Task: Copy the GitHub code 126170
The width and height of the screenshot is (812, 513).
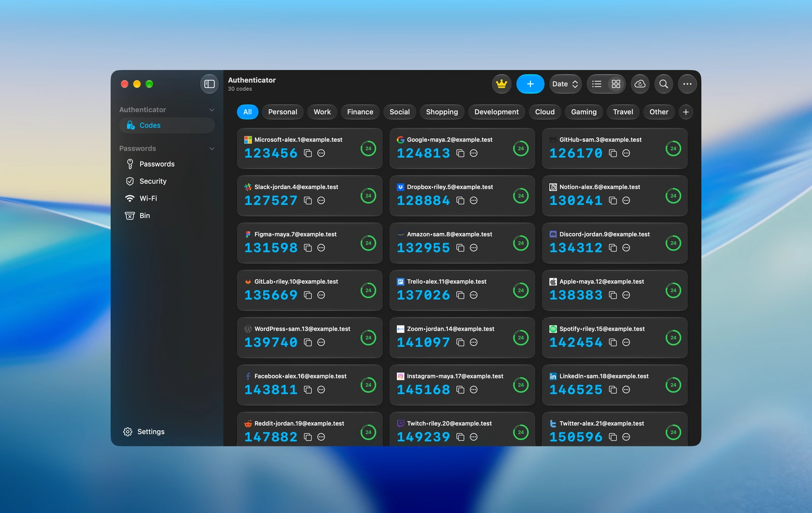Action: (613, 153)
